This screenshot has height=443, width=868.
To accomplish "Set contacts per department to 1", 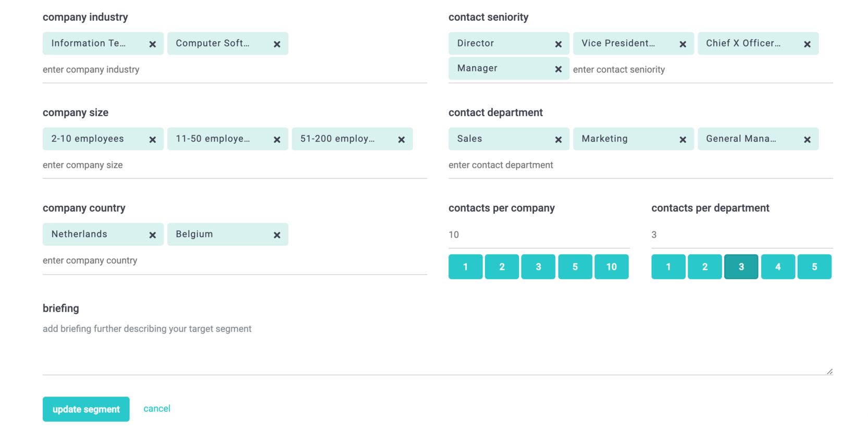I will pos(668,267).
